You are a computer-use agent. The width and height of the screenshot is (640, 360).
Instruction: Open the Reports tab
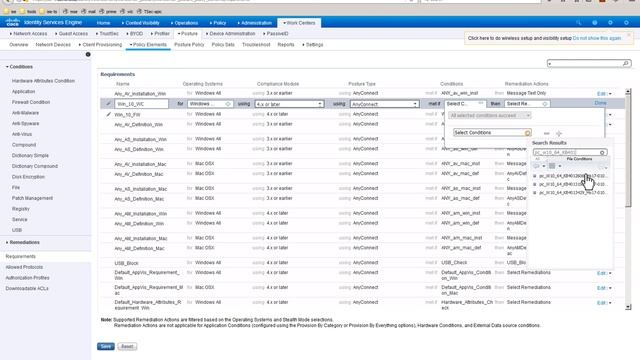point(286,44)
